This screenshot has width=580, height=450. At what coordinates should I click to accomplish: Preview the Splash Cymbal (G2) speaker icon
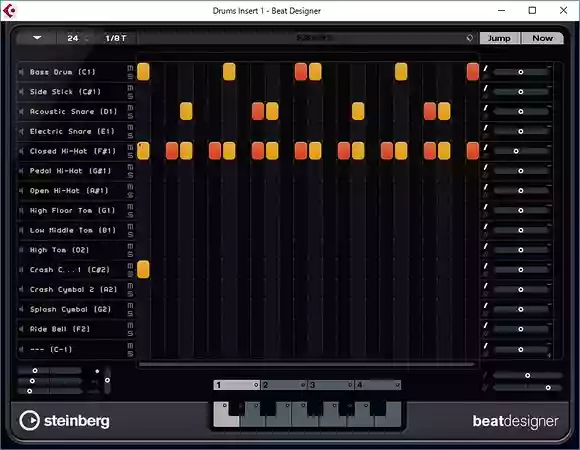tap(21, 309)
